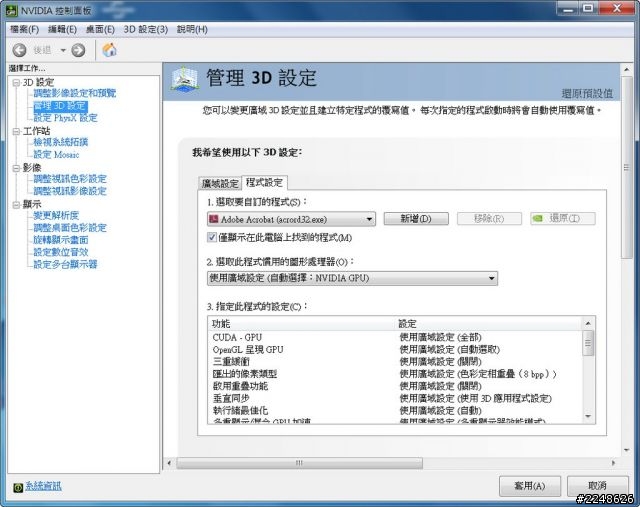The image size is (640, 507).
Task: Select 設定 PhysX 設定 in the tree
Action: (x=65, y=118)
